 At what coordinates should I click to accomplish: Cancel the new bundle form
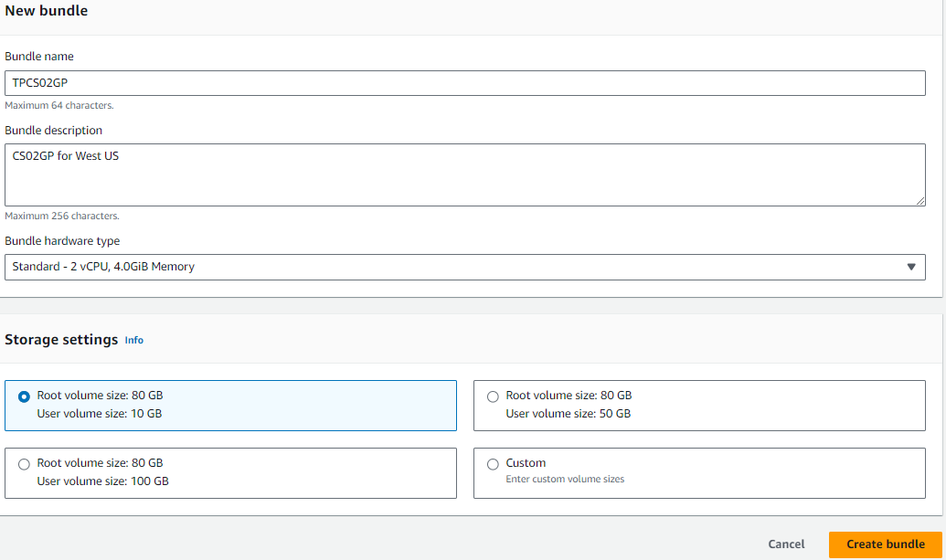click(x=786, y=544)
